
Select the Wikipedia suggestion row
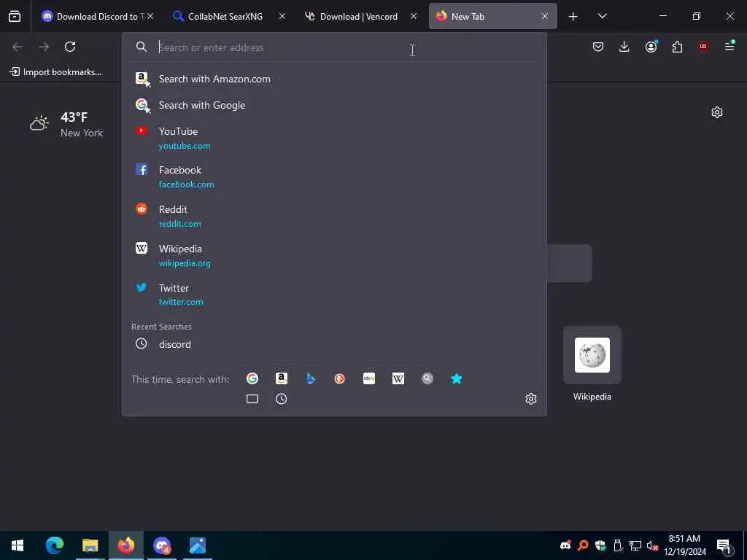(x=334, y=256)
